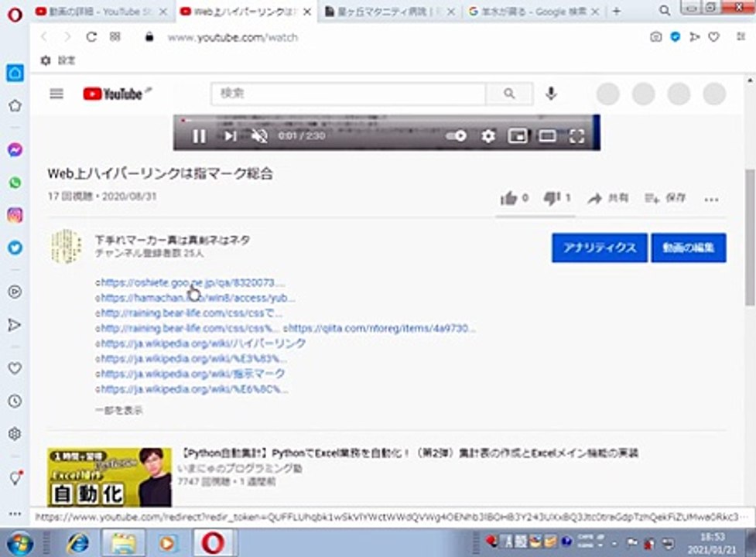Open YouTube hamburger guide menu

(56, 94)
